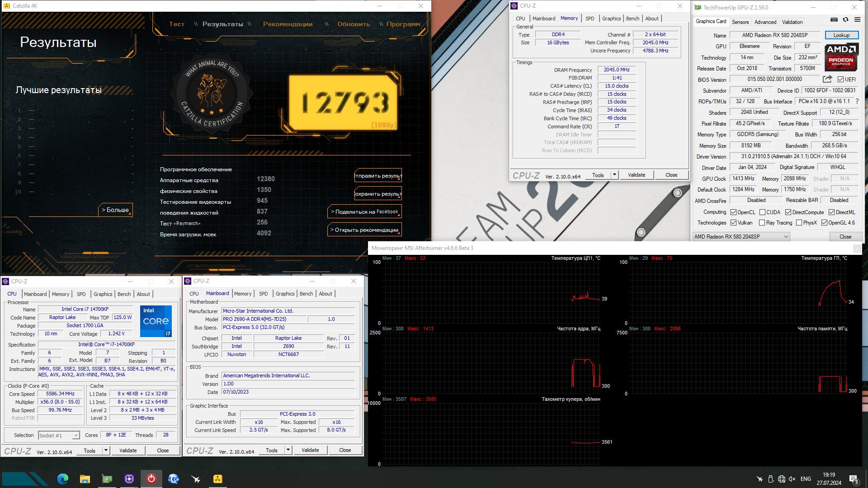This screenshot has width=868, height=488.
Task: Click Close button in GPU-Z
Action: 845,237
